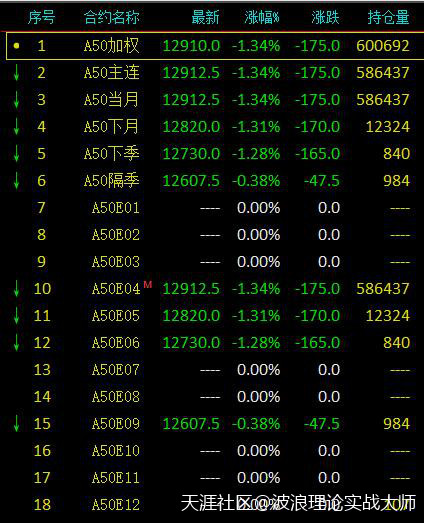Open the A50E05 contract
This screenshot has height=523, width=424.
tap(116, 316)
